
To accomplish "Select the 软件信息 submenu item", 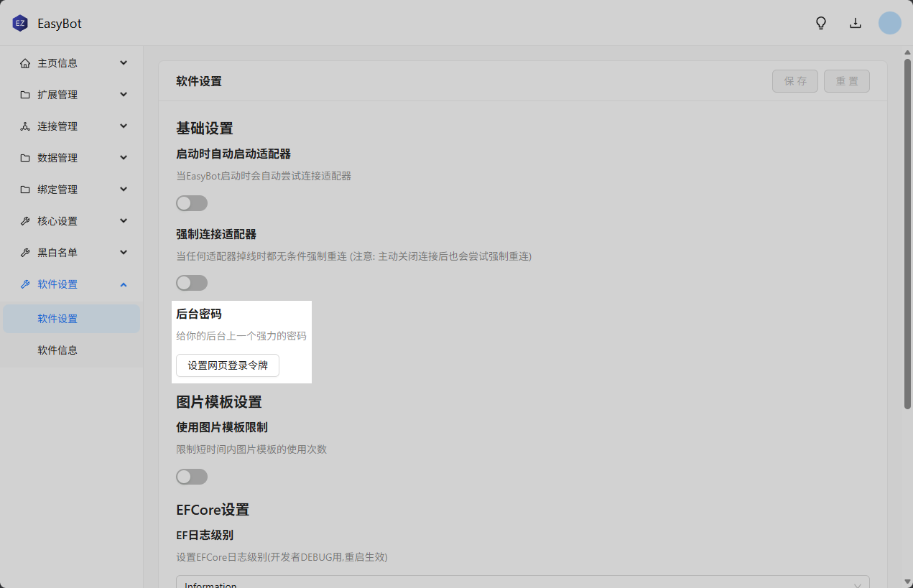I will [57, 350].
